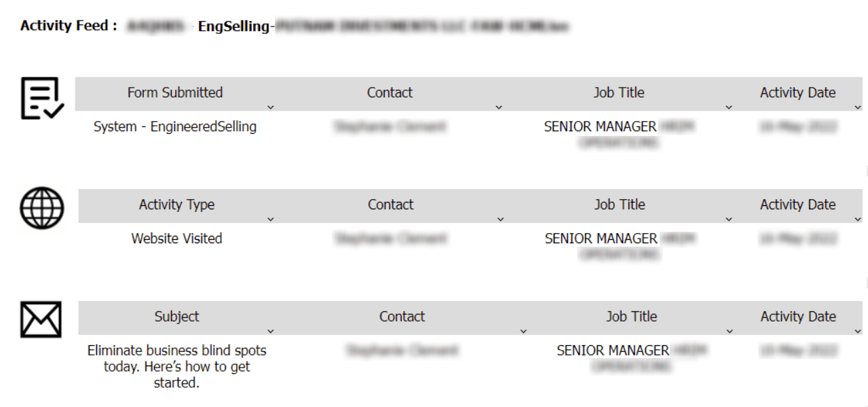The width and height of the screenshot is (868, 407).
Task: Open the email envelope activity icon
Action: [x=39, y=317]
